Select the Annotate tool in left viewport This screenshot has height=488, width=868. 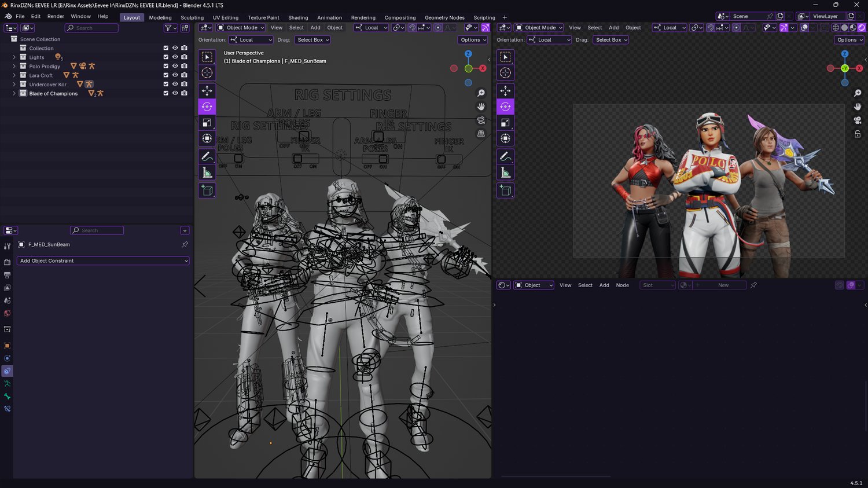[x=207, y=157]
